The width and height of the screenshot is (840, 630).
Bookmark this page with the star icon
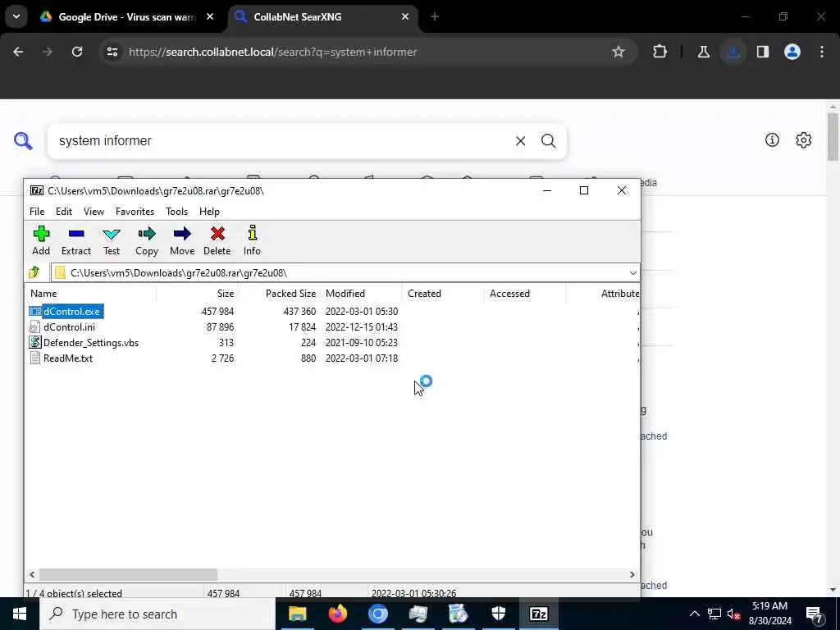(x=619, y=52)
